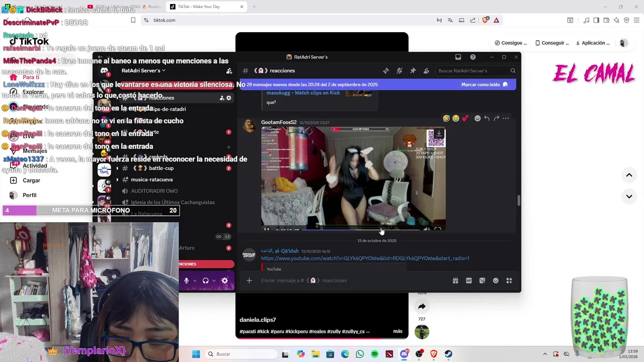The image size is (644, 362).
Task: Type in Enviar mensaje a reacciones field
Action: point(352,281)
